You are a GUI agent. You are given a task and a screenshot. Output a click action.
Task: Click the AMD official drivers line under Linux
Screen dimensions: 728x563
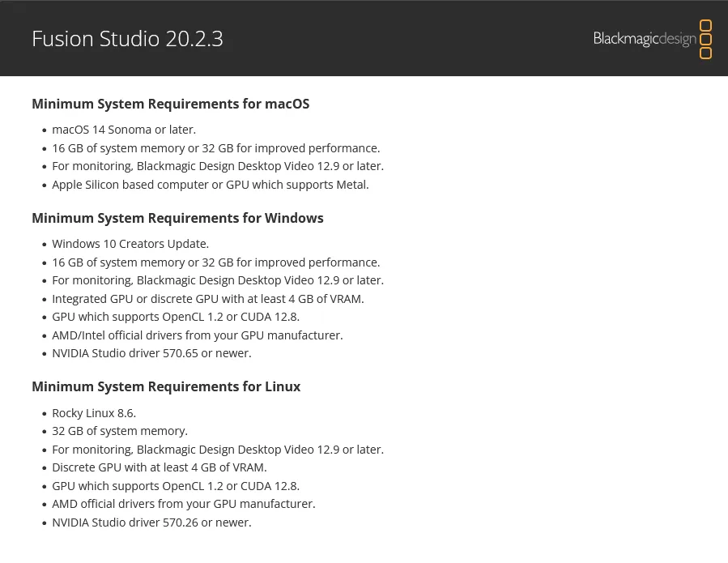coord(184,504)
